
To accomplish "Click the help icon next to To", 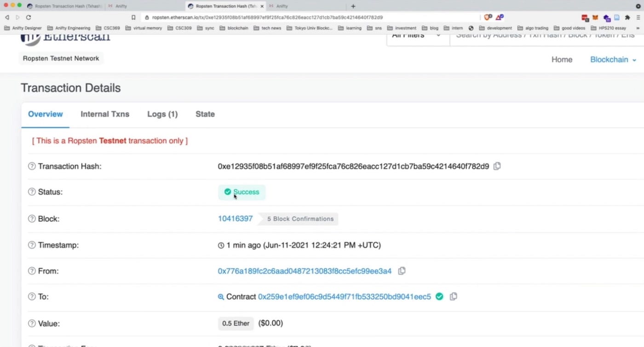I will 32,297.
